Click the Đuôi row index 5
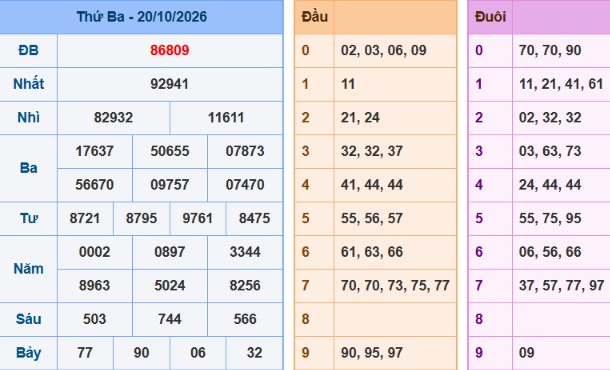This screenshot has width=610, height=370. click(x=479, y=218)
